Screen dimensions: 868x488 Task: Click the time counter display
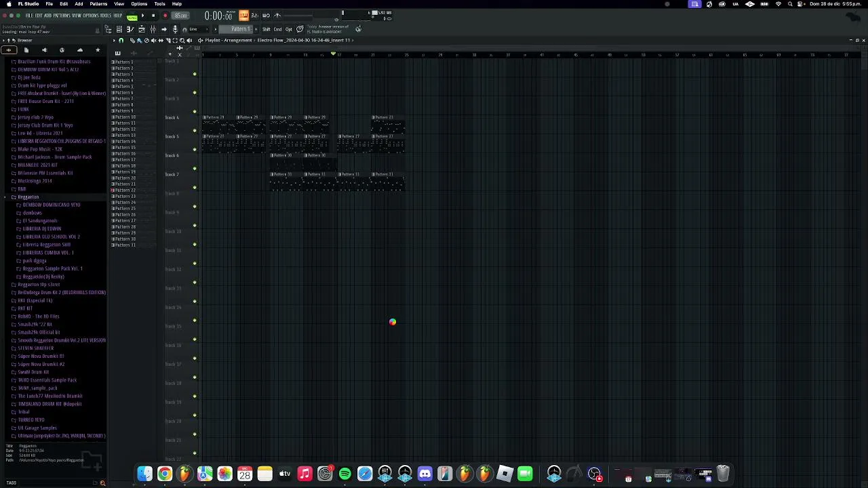click(218, 16)
